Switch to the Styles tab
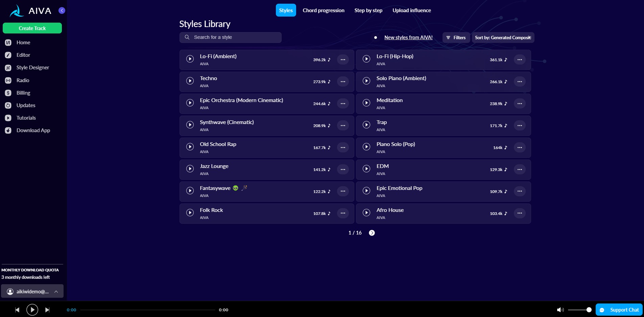This screenshot has height=317, width=644. click(x=286, y=10)
